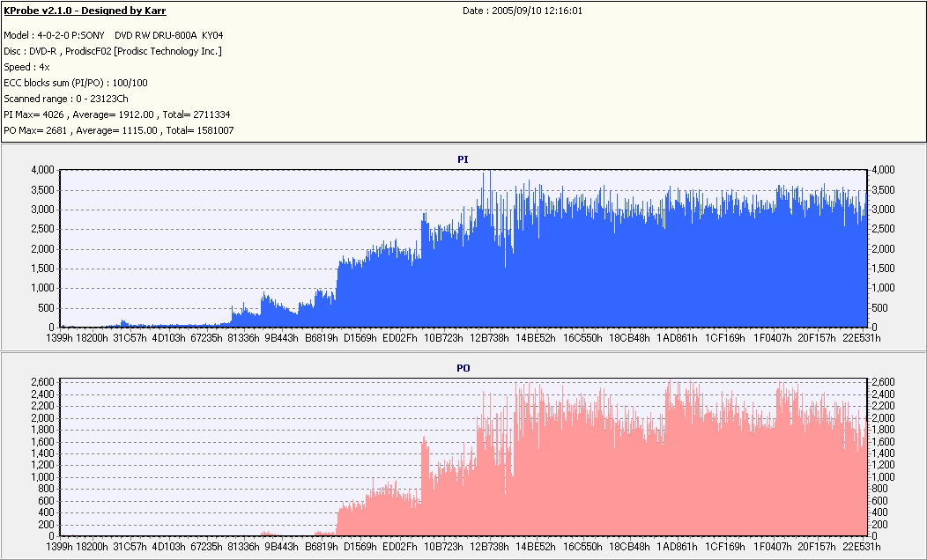Screen dimensions: 927x560
Task: Click the 1399h label under the PI chart
Action: 59,338
